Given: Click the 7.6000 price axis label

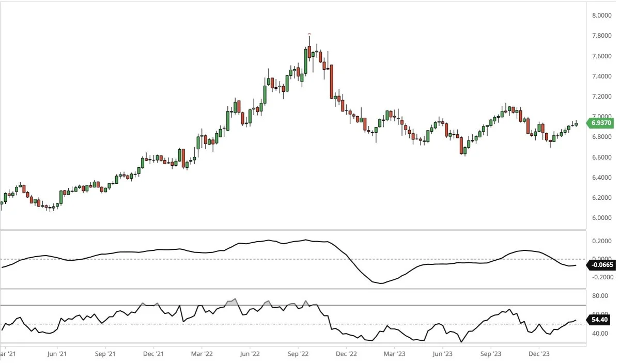Looking at the screenshot, I should 602,56.
